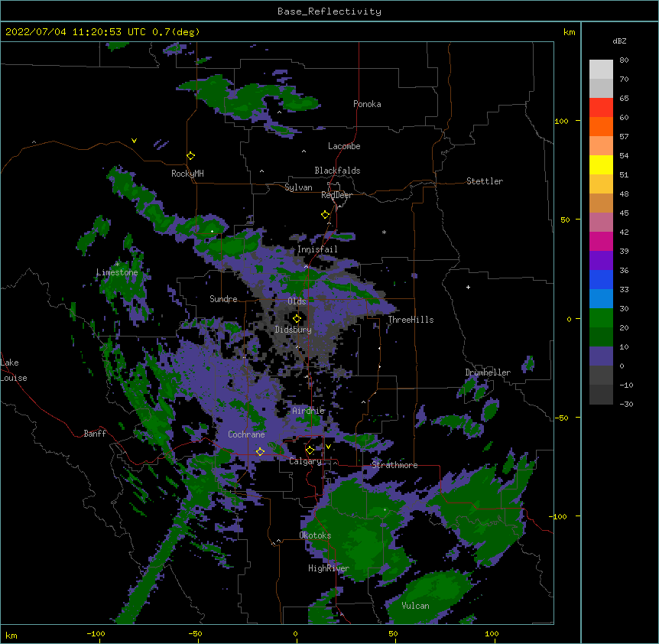659x644 pixels.
Task: Click the dBZ legend heading
Action: [619, 41]
